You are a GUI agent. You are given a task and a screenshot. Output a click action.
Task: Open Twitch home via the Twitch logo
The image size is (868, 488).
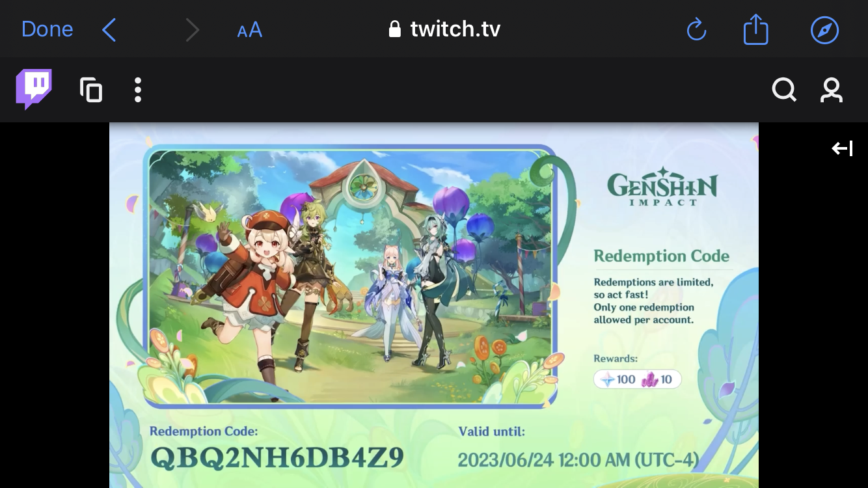pos(33,89)
